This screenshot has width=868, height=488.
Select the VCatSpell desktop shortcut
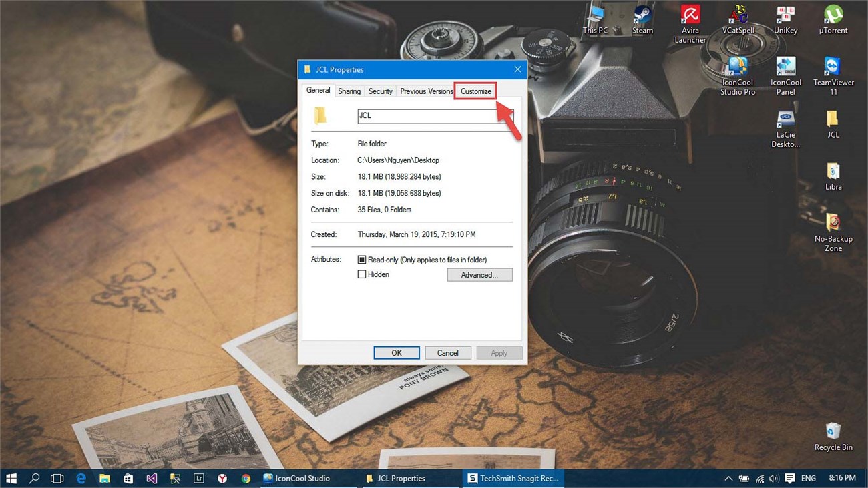tap(738, 20)
